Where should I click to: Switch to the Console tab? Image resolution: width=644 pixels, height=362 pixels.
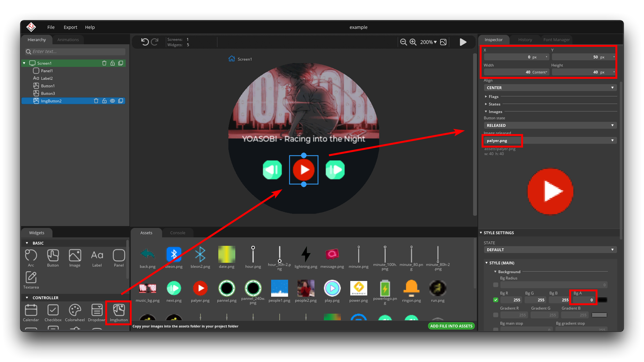[177, 233]
